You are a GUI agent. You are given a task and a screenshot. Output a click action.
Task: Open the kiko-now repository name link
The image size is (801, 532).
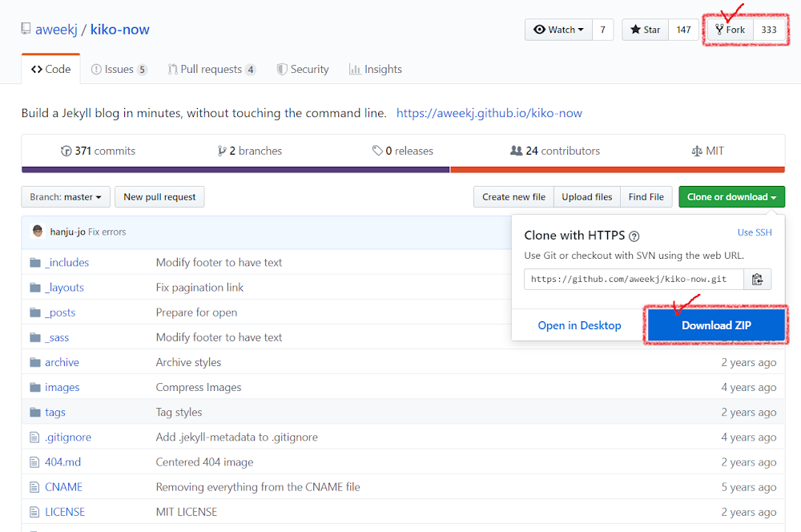pyautogui.click(x=120, y=30)
